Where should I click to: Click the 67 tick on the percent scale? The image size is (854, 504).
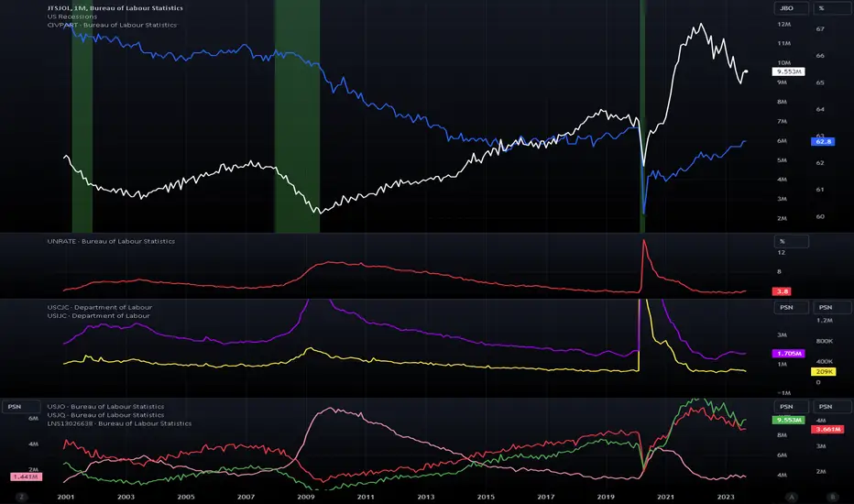pyautogui.click(x=820, y=29)
